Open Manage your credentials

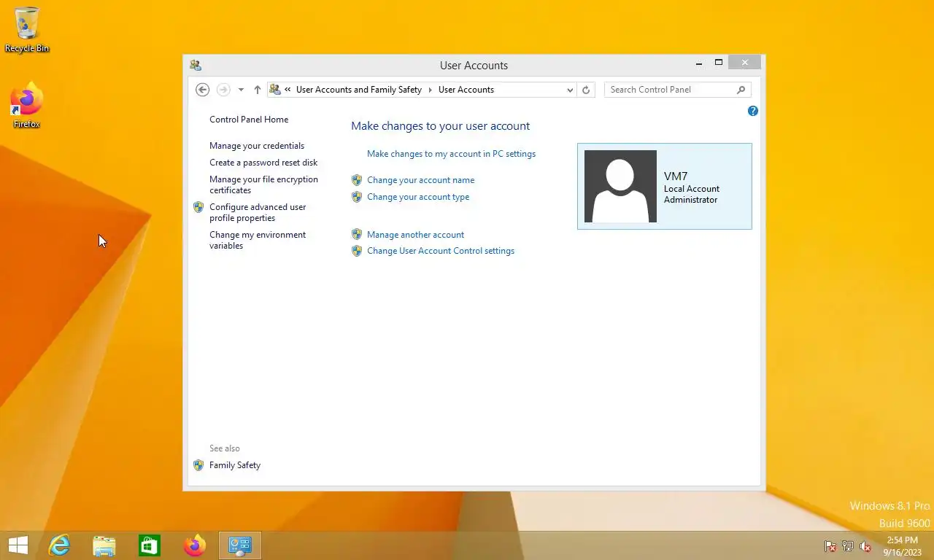(257, 146)
